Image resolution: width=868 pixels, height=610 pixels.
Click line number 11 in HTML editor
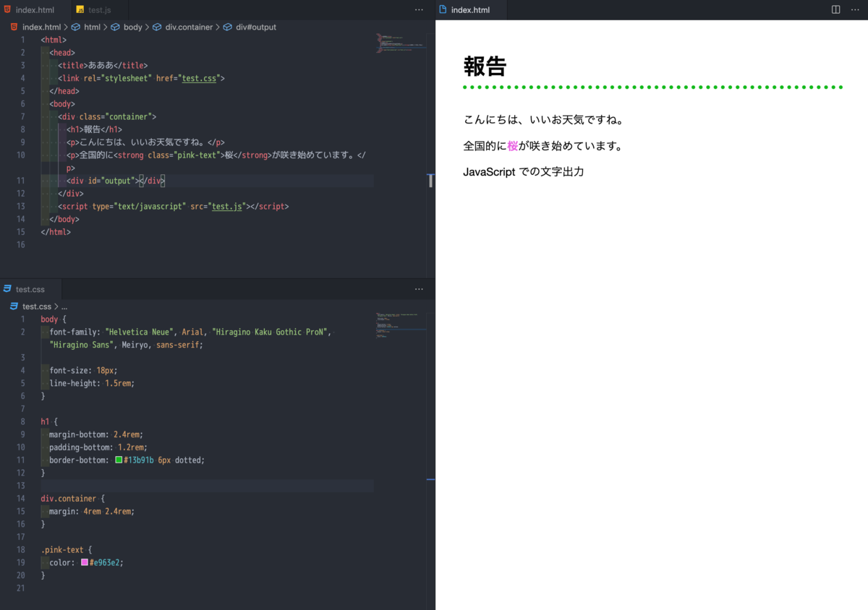21,181
